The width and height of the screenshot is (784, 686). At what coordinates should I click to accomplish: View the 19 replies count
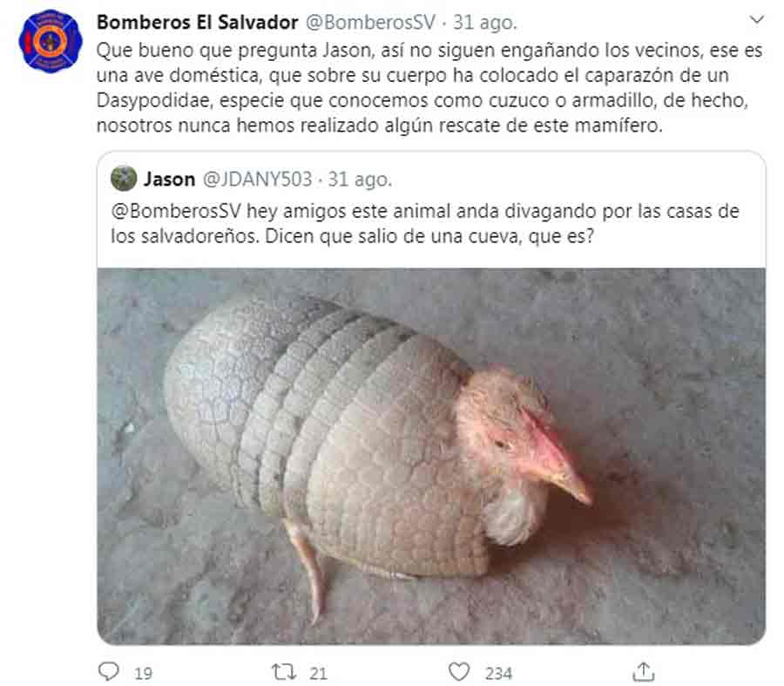click(143, 673)
